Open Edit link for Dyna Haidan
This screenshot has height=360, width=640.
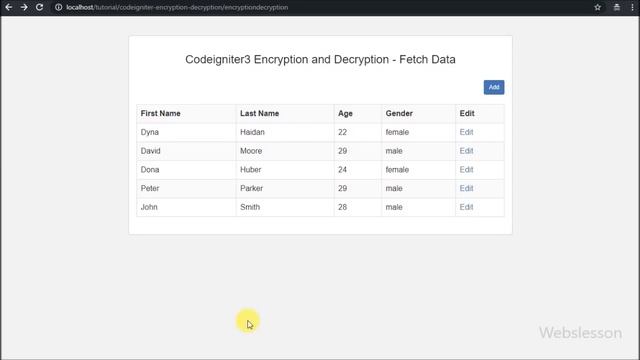pos(466,132)
